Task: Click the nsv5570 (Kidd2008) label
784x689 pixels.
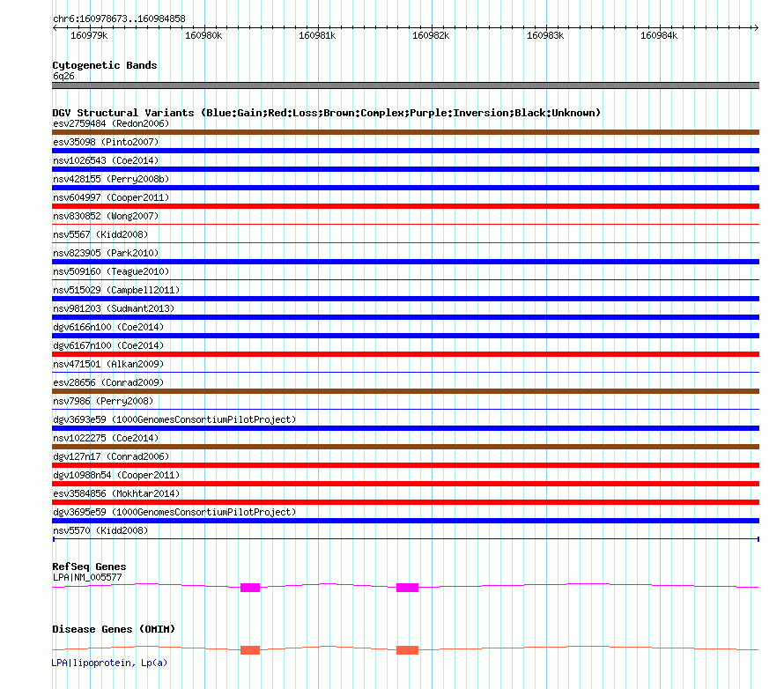Action: pyautogui.click(x=100, y=530)
